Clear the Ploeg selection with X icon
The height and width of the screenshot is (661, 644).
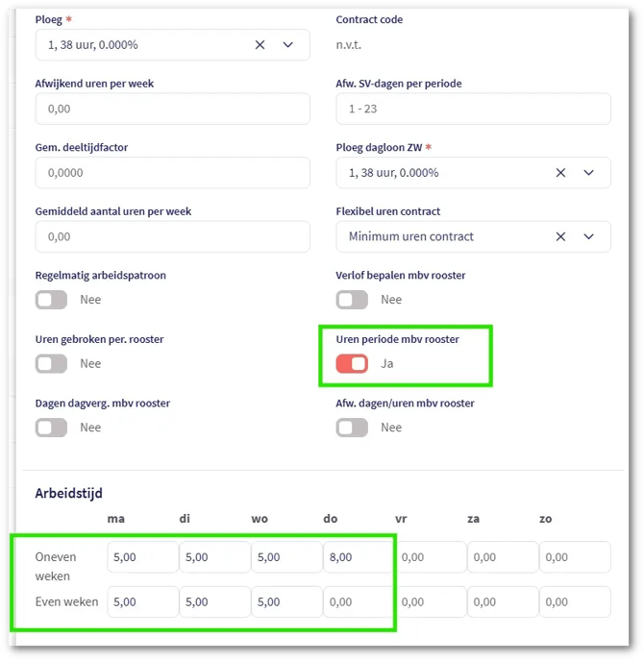tap(260, 44)
